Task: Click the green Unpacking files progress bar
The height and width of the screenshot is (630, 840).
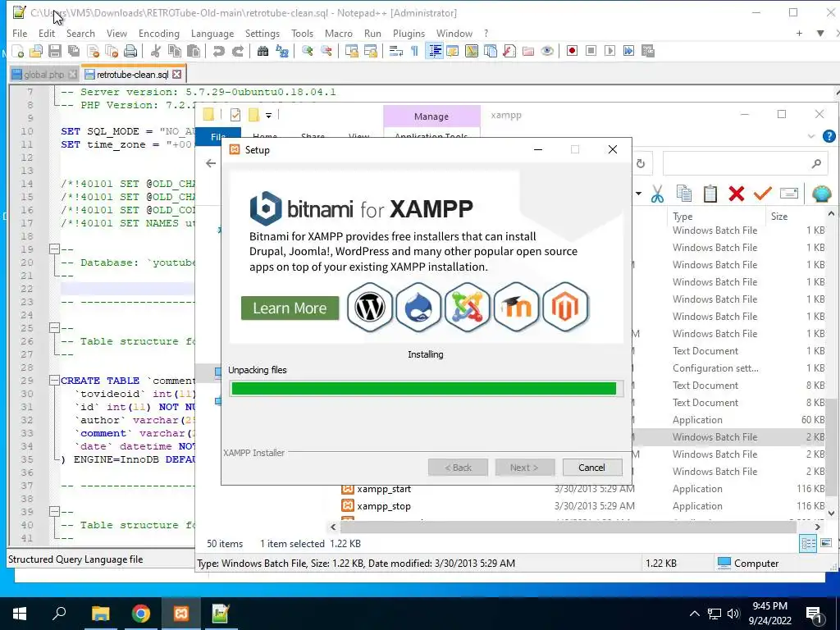Action: click(426, 388)
